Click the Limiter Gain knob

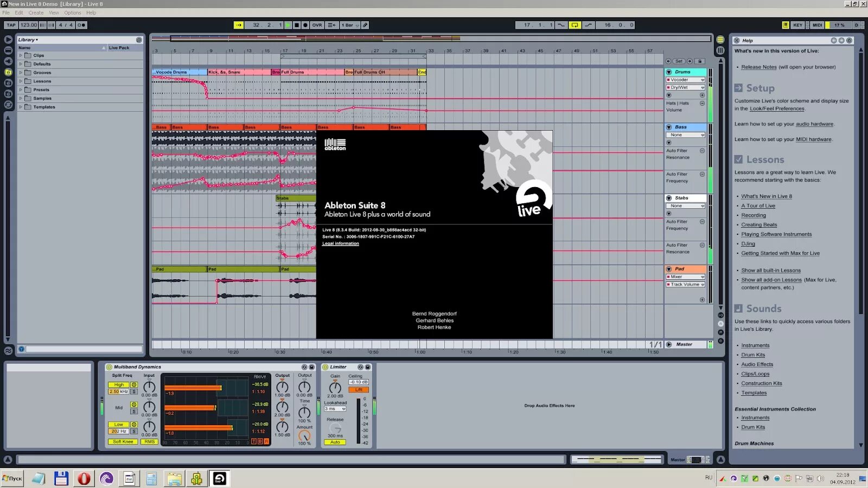[335, 387]
